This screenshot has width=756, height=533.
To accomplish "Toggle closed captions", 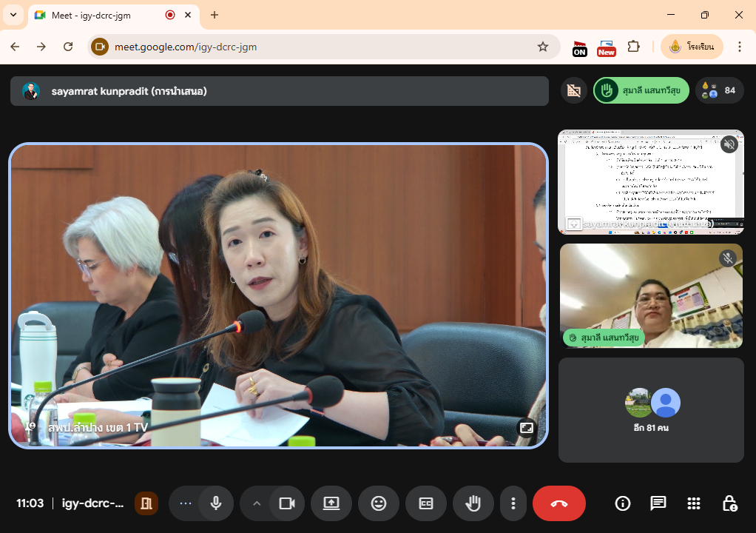I will pyautogui.click(x=426, y=503).
